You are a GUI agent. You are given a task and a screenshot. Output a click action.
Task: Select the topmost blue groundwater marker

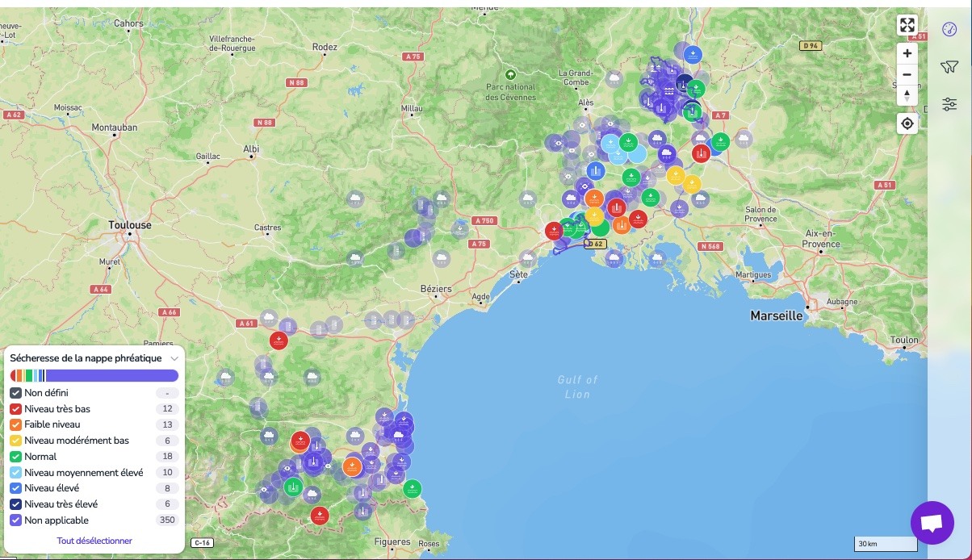[x=693, y=55]
